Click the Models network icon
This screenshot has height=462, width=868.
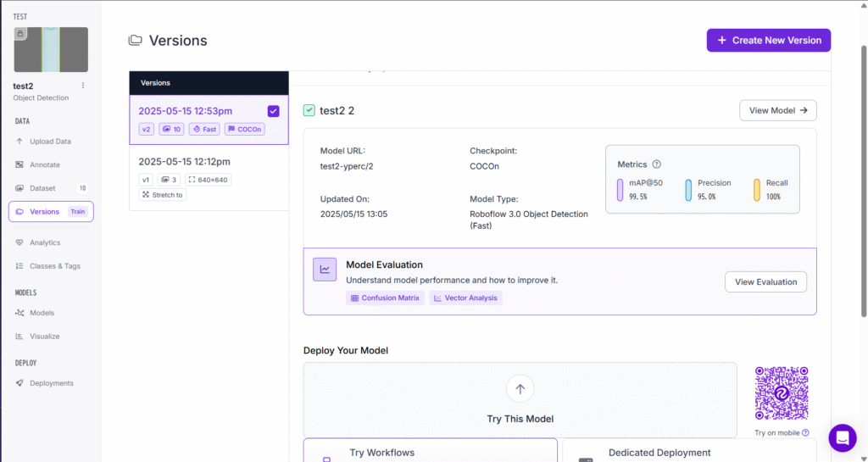[19, 313]
